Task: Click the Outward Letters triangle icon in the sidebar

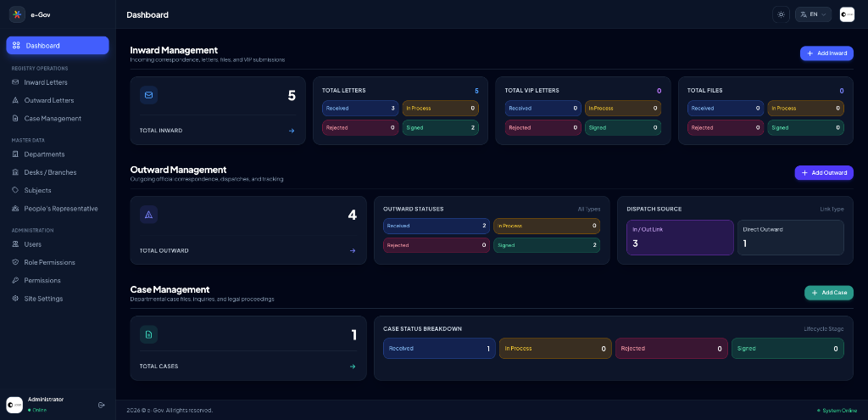Action: tap(15, 100)
